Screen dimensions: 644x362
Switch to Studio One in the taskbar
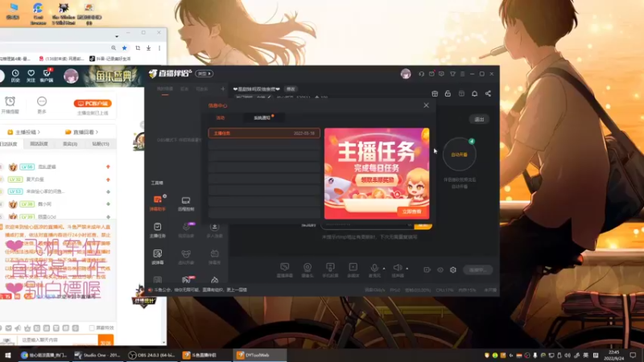coord(97,355)
